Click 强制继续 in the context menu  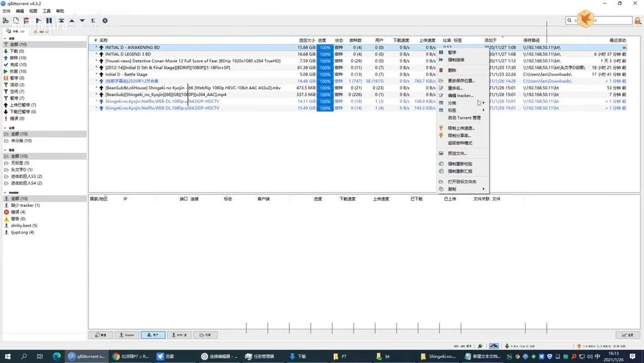(x=463, y=60)
